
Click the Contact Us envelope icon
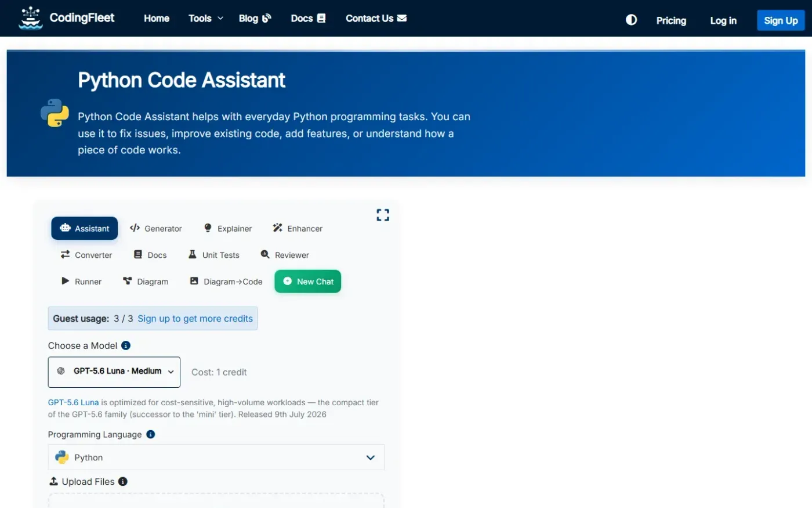[x=402, y=18]
